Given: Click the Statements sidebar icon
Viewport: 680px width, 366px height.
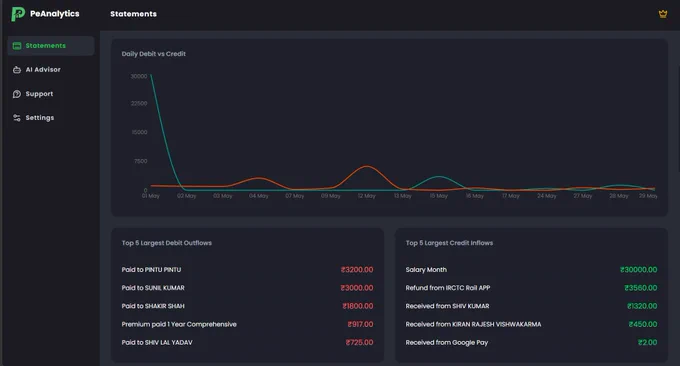Looking at the screenshot, I should click(x=17, y=46).
